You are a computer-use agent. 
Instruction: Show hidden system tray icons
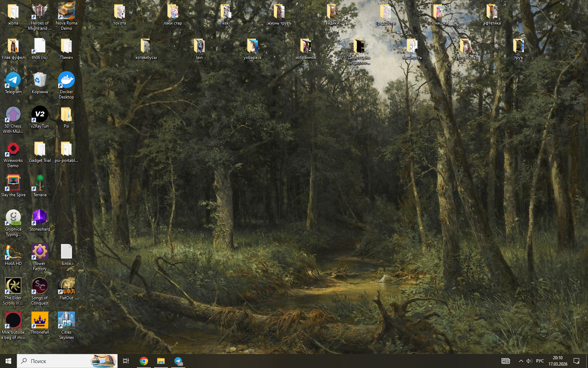pyautogui.click(x=521, y=361)
